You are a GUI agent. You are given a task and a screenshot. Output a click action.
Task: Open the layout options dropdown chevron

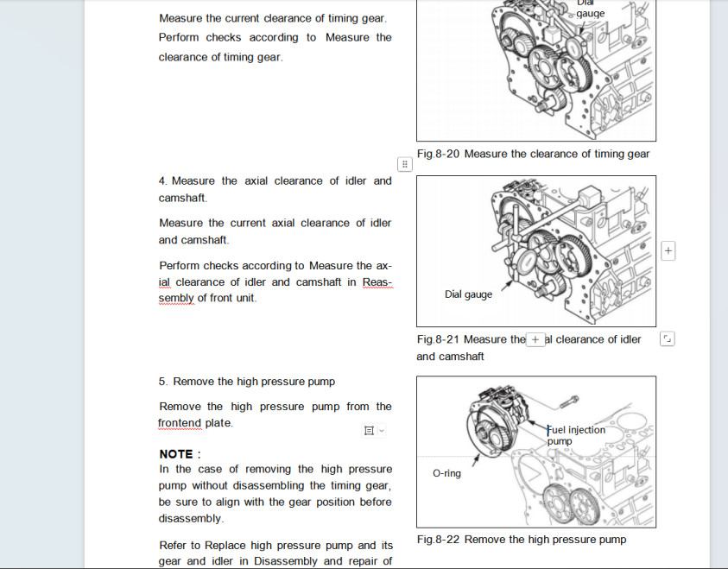382,431
